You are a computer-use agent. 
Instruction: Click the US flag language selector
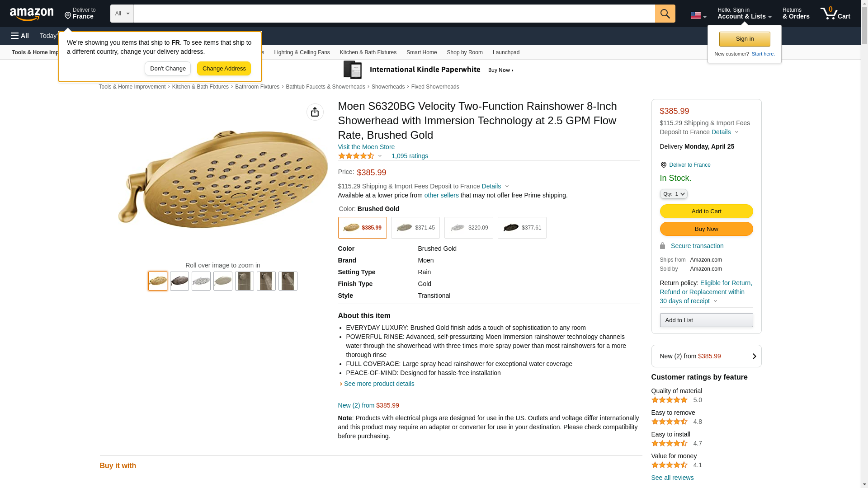(698, 15)
